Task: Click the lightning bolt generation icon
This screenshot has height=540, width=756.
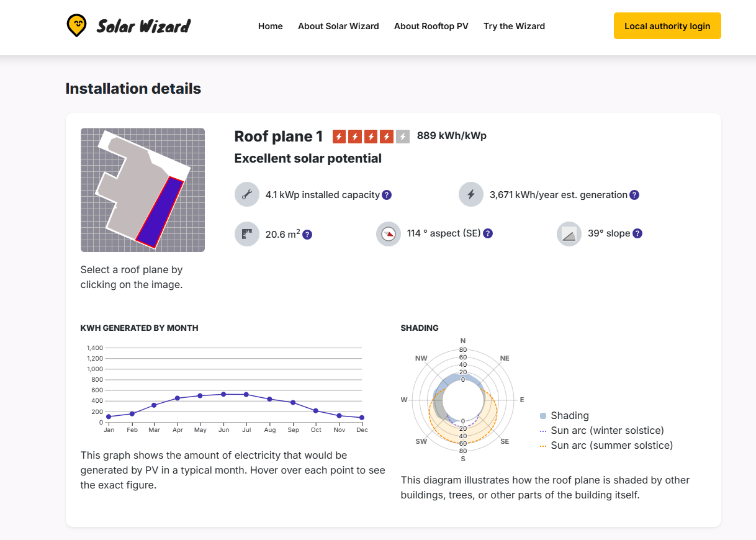Action: click(471, 195)
